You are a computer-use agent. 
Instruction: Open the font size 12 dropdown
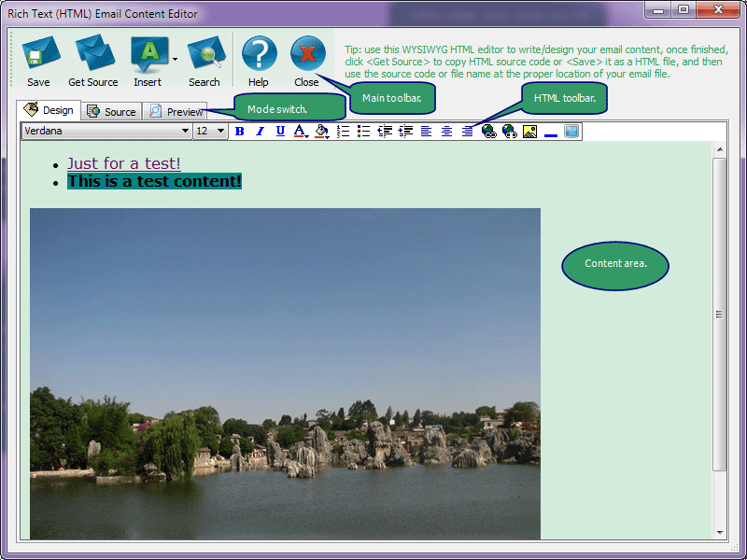[x=220, y=131]
